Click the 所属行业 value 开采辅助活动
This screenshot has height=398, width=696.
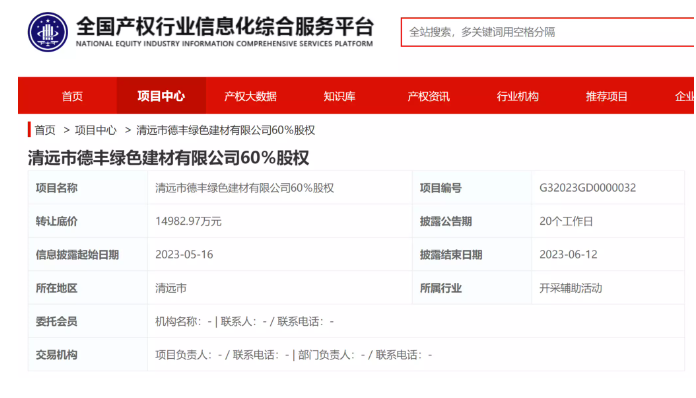coord(570,288)
